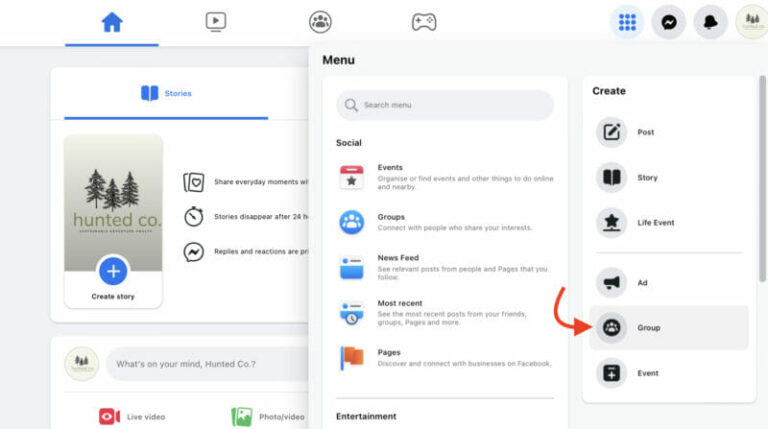
Task: Open the Notifications bell
Action: 710,22
